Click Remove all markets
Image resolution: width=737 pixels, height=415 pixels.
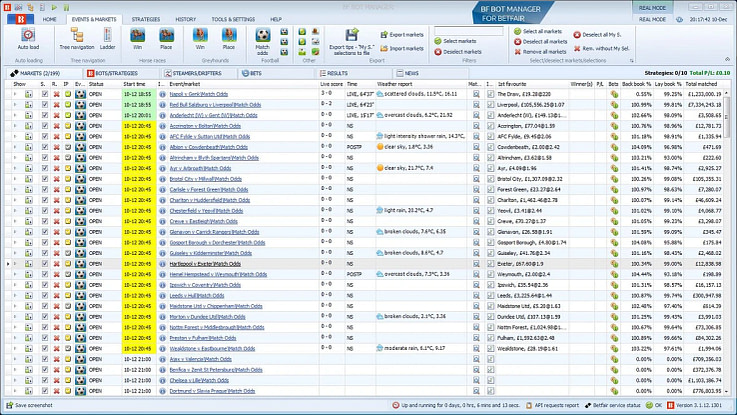click(540, 52)
